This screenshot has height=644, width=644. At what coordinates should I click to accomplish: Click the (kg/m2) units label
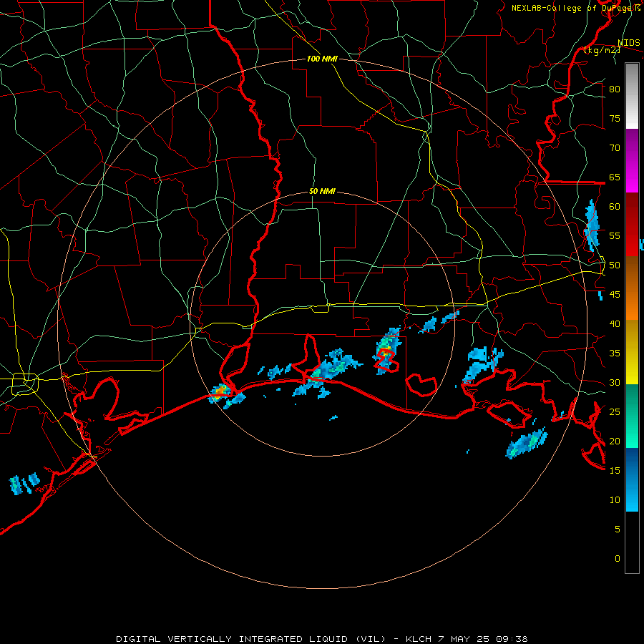pyautogui.click(x=602, y=50)
